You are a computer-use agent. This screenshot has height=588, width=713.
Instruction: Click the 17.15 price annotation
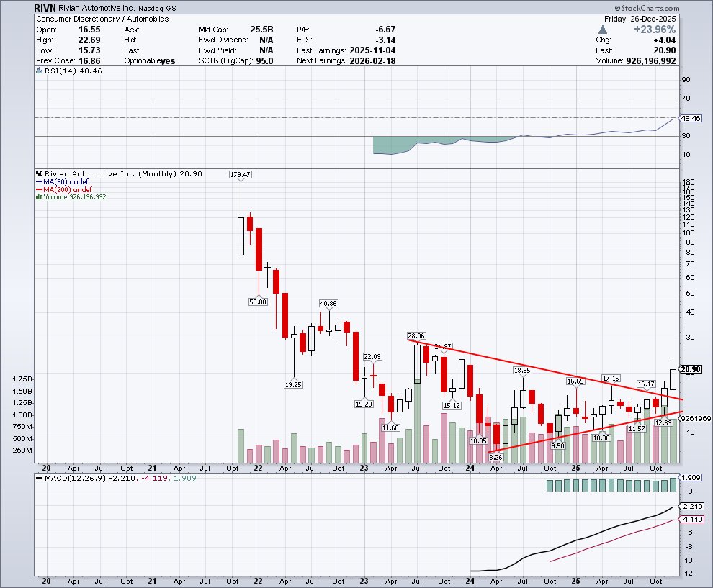611,378
